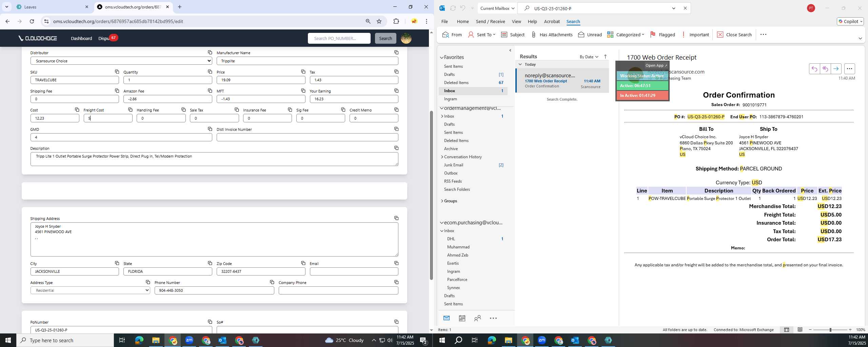Click the Chrome zoom magnifier icon
The width and height of the screenshot is (868, 347).
(368, 21)
